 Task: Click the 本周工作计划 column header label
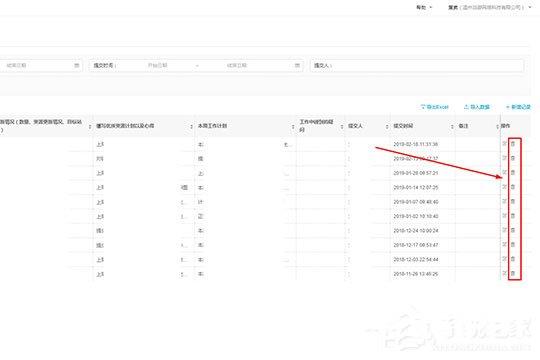[x=212, y=126]
